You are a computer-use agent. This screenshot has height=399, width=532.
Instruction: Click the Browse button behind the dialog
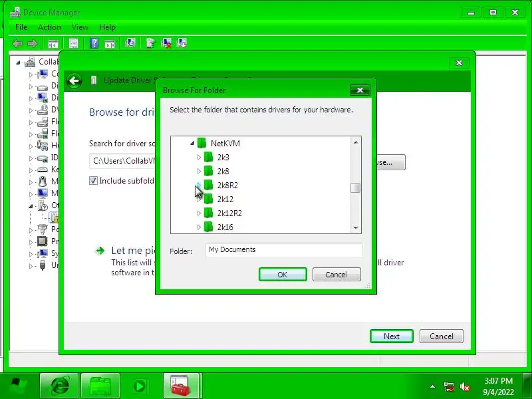391,162
